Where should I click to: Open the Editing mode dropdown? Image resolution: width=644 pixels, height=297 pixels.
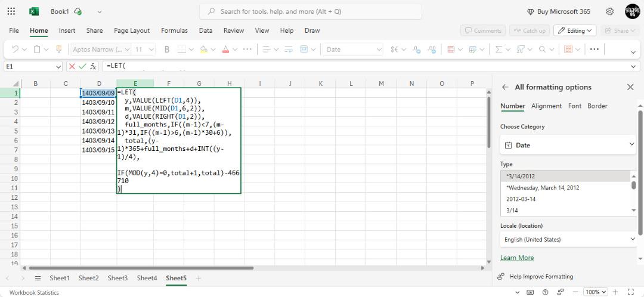575,30
